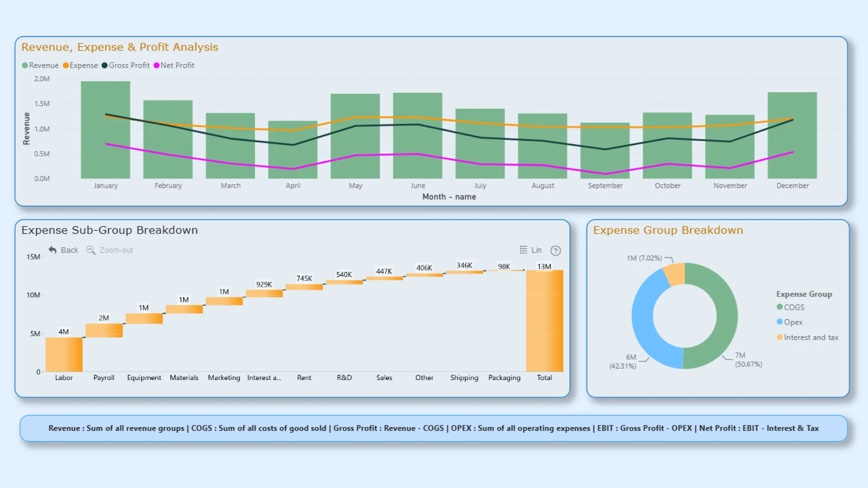The image size is (868, 488).
Task: Click the Marketing waterfall bar
Action: [224, 301]
